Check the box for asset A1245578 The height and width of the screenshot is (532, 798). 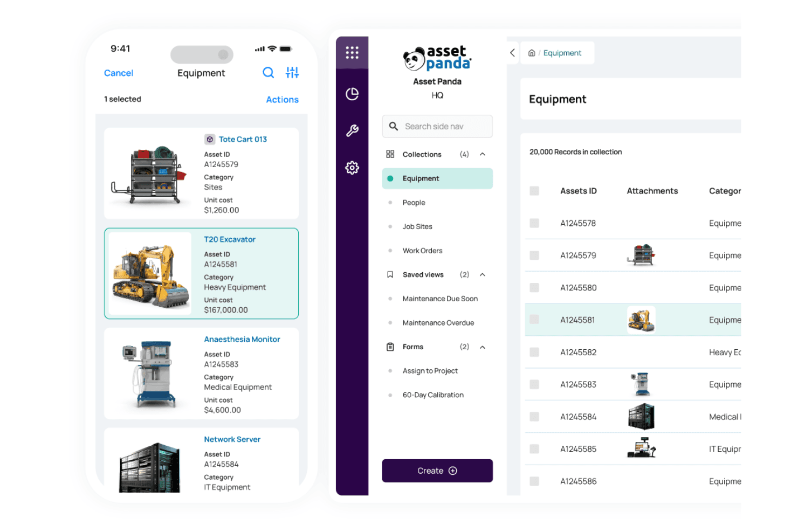pyautogui.click(x=534, y=223)
